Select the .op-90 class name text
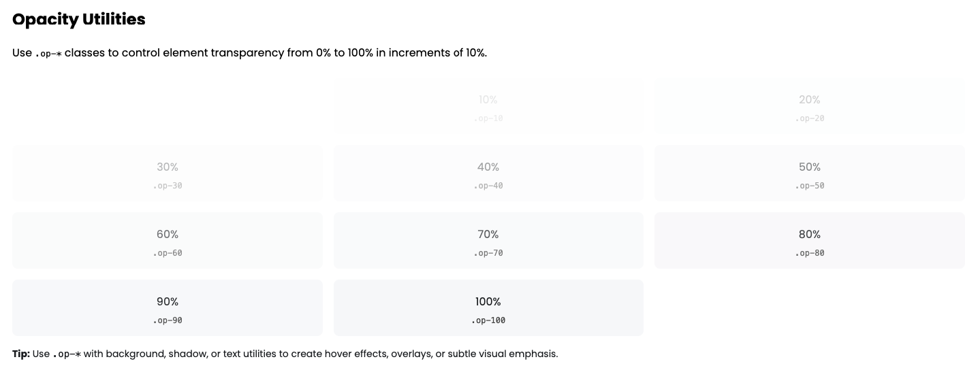 [x=168, y=320]
